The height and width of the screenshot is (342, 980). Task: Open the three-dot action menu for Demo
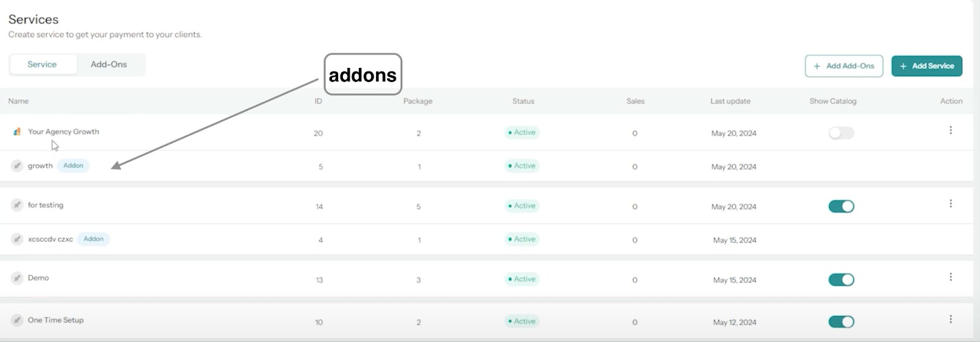[951, 277]
